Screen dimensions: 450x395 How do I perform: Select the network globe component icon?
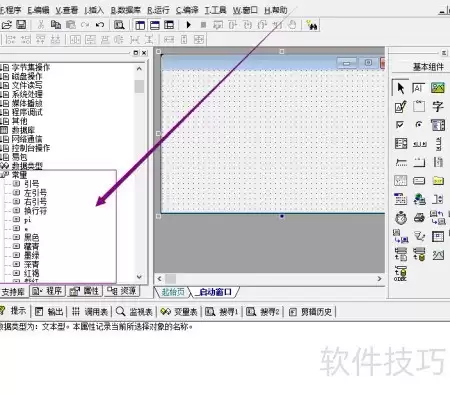(x=419, y=199)
